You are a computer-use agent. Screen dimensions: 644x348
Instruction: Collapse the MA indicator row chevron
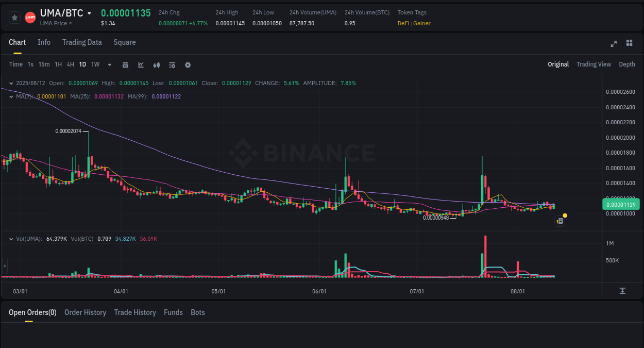point(11,95)
